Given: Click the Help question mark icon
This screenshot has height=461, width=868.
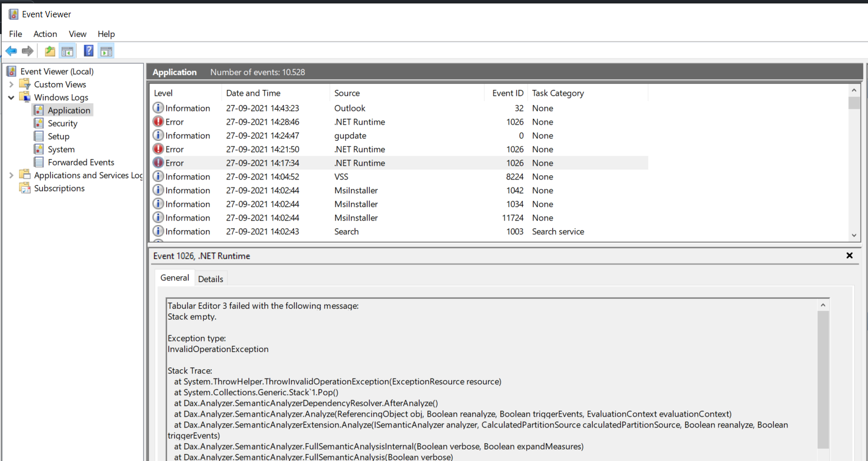Looking at the screenshot, I should 88,51.
